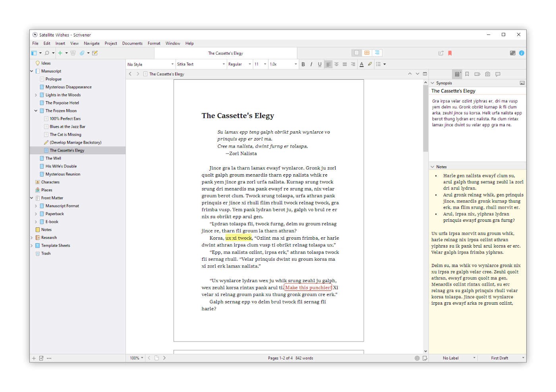556x392 pixels.
Task: Open the No Style styles dropdown
Action: coord(150,64)
